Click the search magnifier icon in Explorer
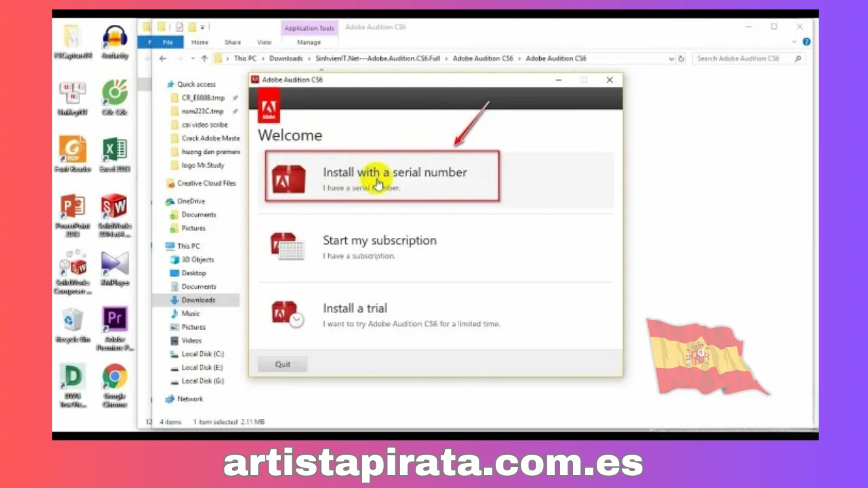 tap(798, 59)
